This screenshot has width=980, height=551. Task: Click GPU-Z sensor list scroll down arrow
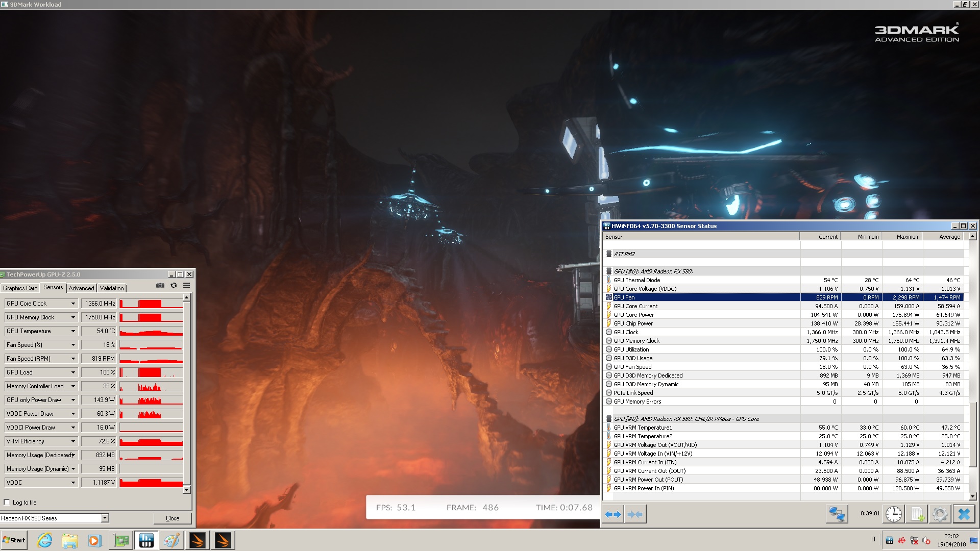click(x=187, y=490)
